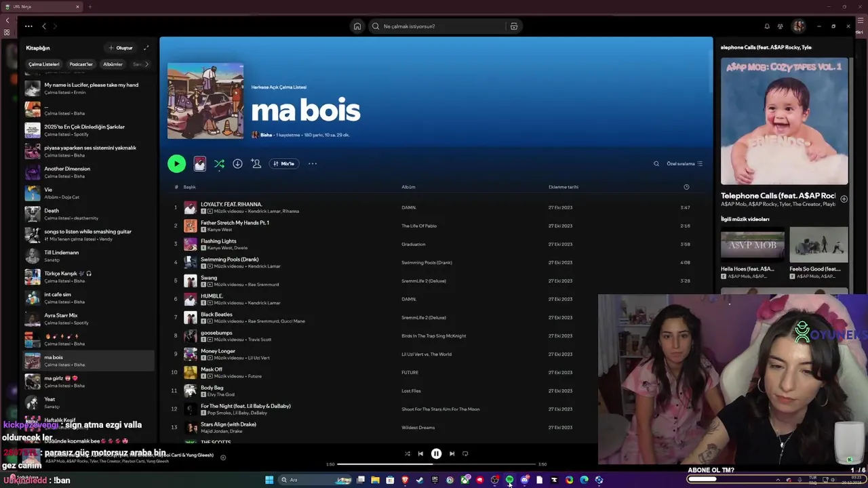Open the Mix'le button
Image resolution: width=868 pixels, height=488 pixels.
point(284,163)
